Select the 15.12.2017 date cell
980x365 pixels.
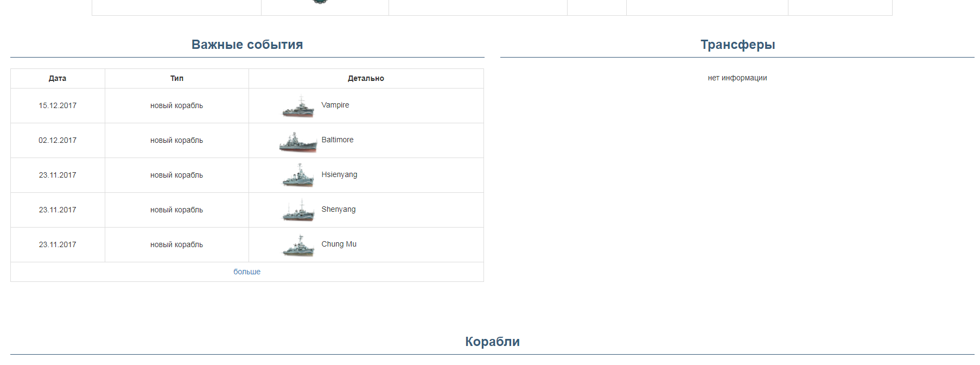click(x=58, y=105)
